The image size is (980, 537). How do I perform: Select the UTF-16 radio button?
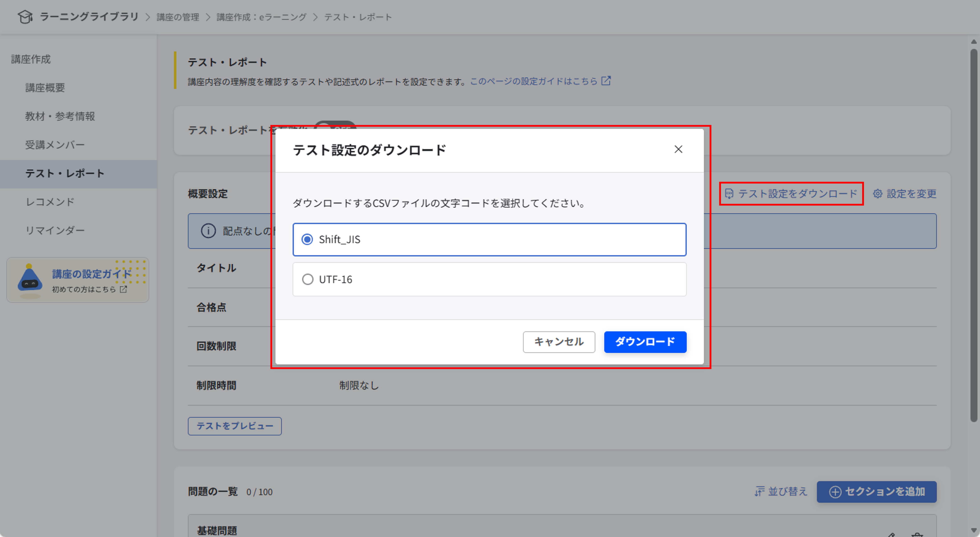307,280
